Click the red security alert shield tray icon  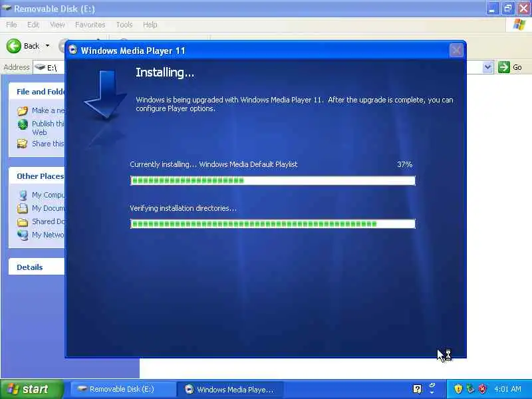click(x=483, y=389)
